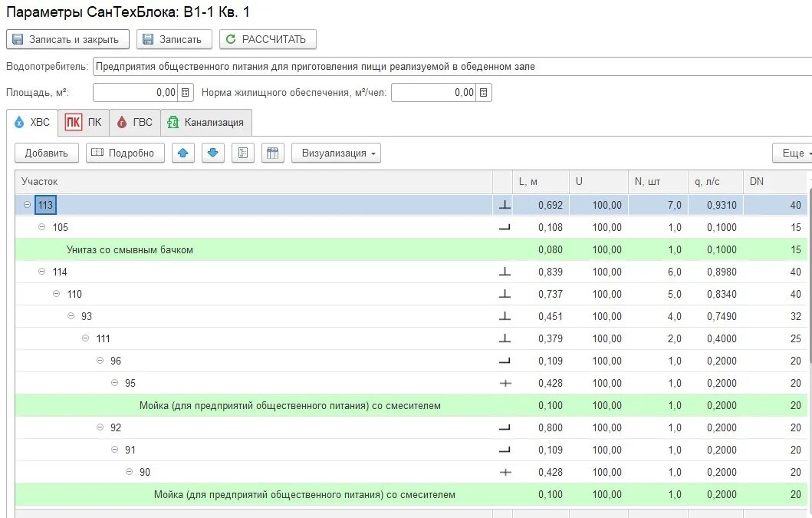Click the tee fitting icon in row 113
The width and height of the screenshot is (812, 518).
(505, 206)
